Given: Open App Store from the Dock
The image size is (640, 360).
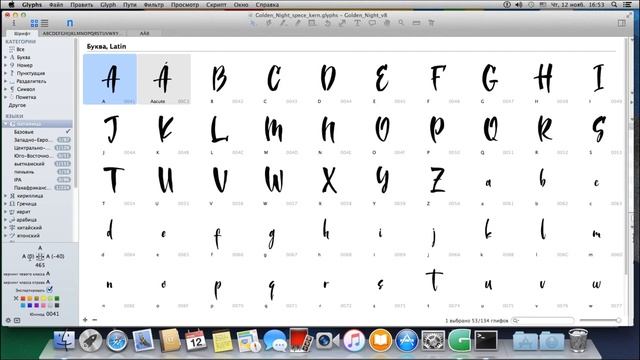Looking at the screenshot, I should tap(407, 340).
